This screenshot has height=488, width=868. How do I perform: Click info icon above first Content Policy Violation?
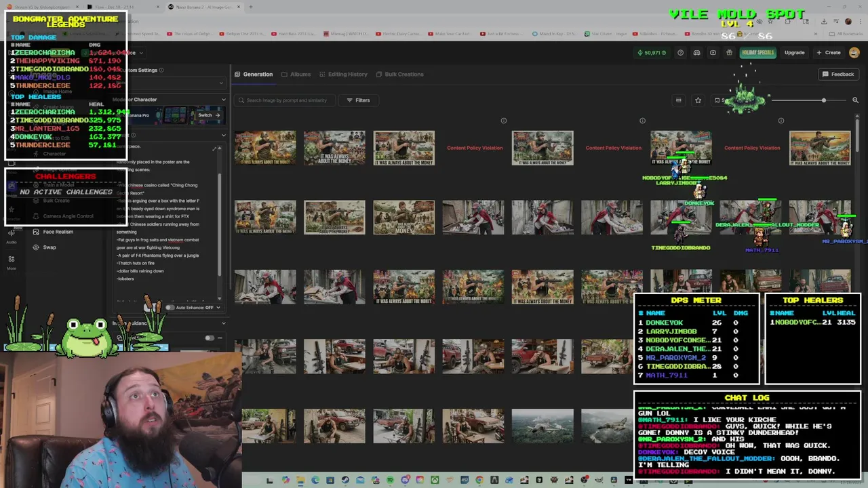[x=503, y=121]
